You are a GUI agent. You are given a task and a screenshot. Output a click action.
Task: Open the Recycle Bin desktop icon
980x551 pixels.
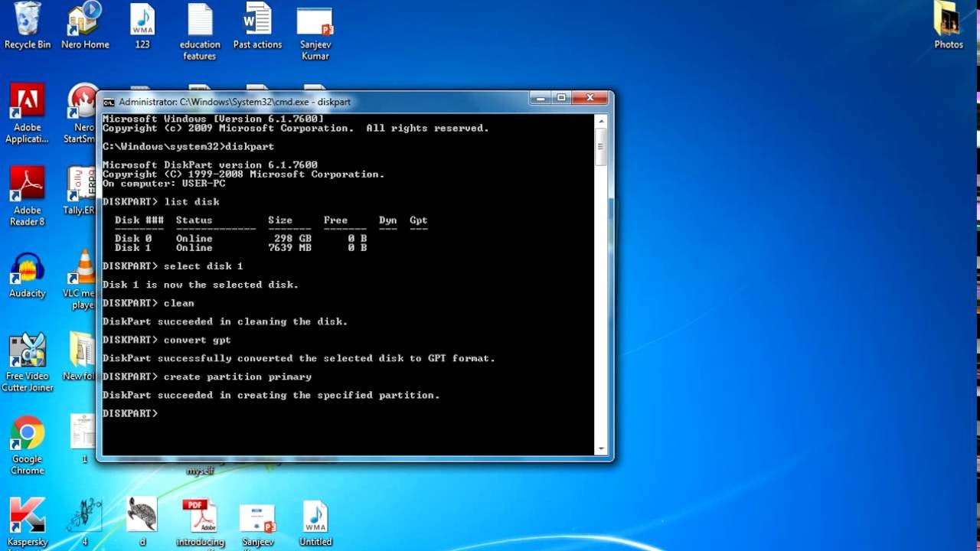pyautogui.click(x=28, y=27)
